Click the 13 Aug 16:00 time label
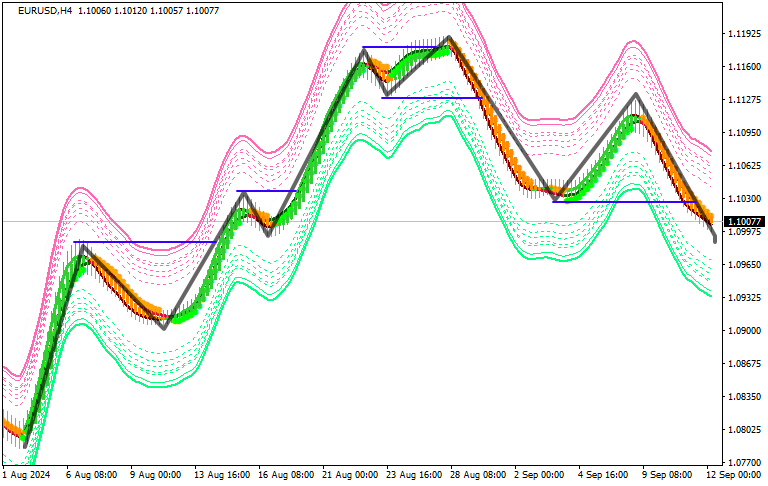Screen dimensions: 768x486 click(x=222, y=475)
